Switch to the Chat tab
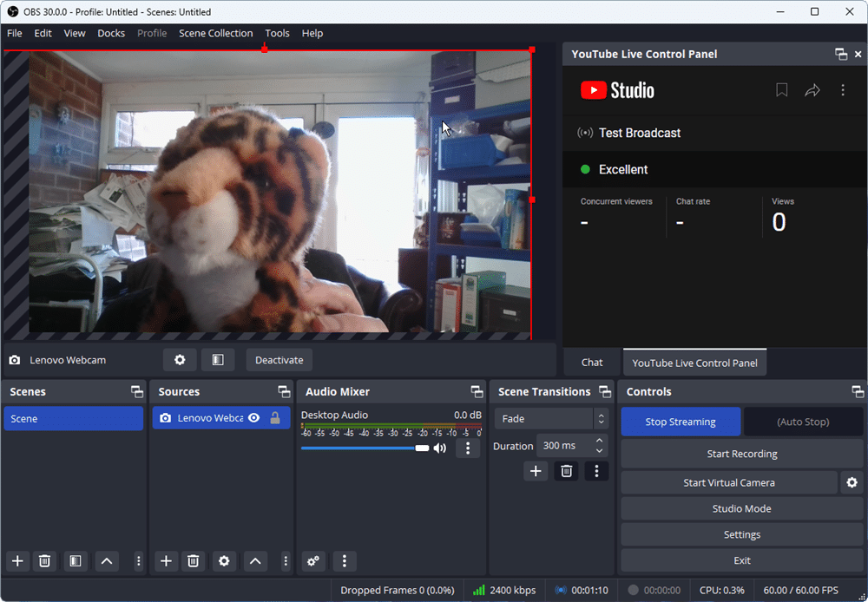The width and height of the screenshot is (868, 602). point(592,363)
